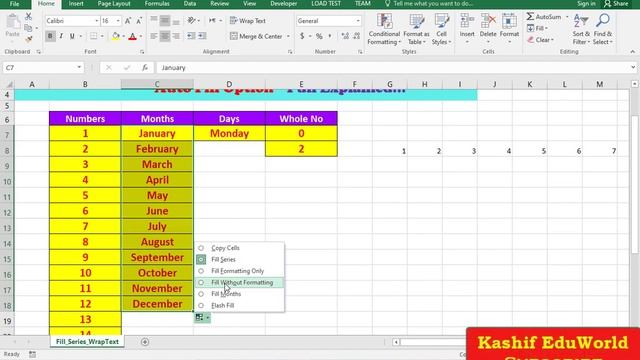Decrease font size with smaller A icon
Viewport: 640px width, 360px height.
coord(139,21)
